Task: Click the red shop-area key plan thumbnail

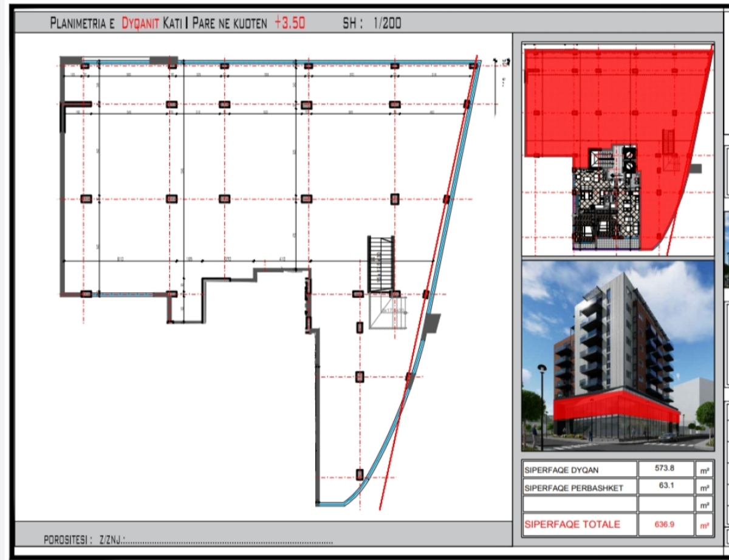Action: [x=617, y=149]
